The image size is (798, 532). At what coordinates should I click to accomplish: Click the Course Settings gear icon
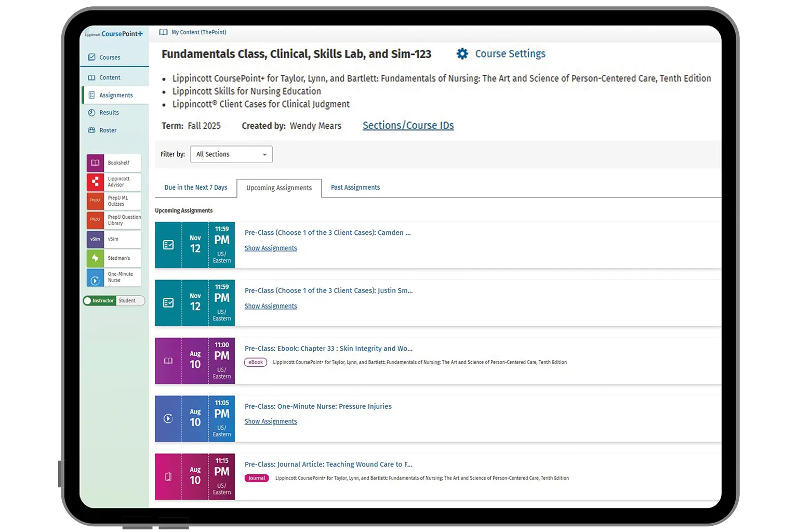462,54
